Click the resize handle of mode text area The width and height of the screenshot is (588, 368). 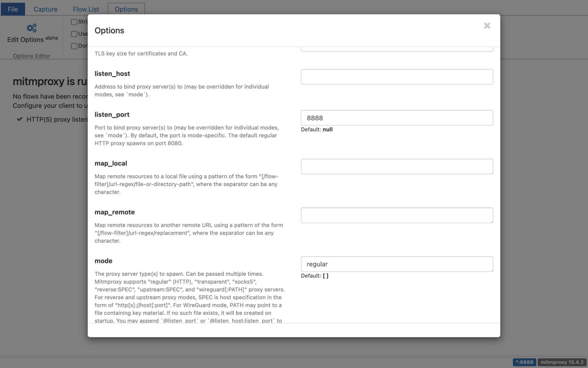click(492, 270)
